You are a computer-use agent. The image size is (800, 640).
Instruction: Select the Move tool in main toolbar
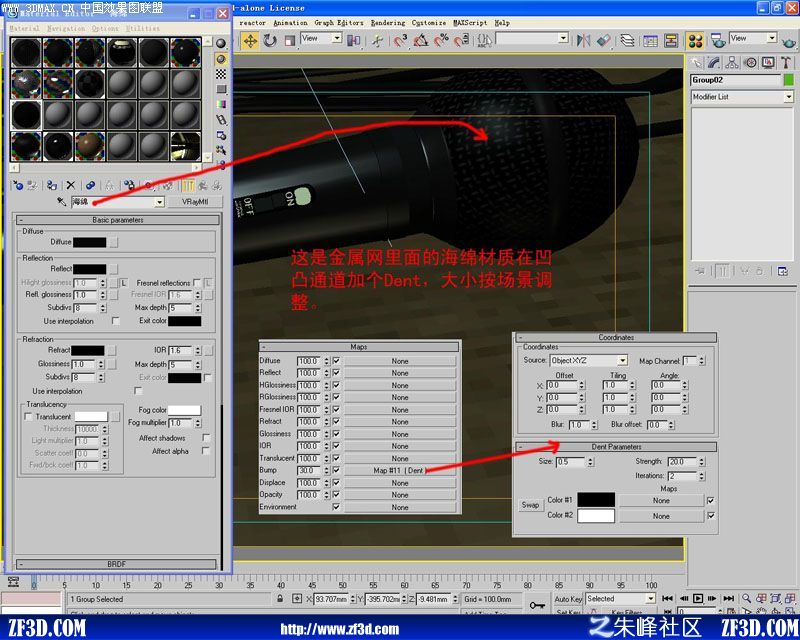pyautogui.click(x=250, y=40)
